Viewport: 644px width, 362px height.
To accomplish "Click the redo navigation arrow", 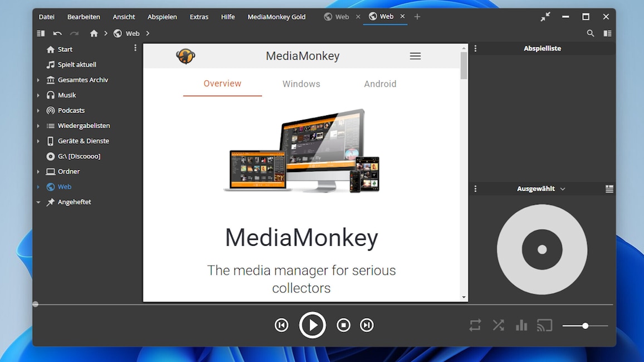I will (x=74, y=33).
